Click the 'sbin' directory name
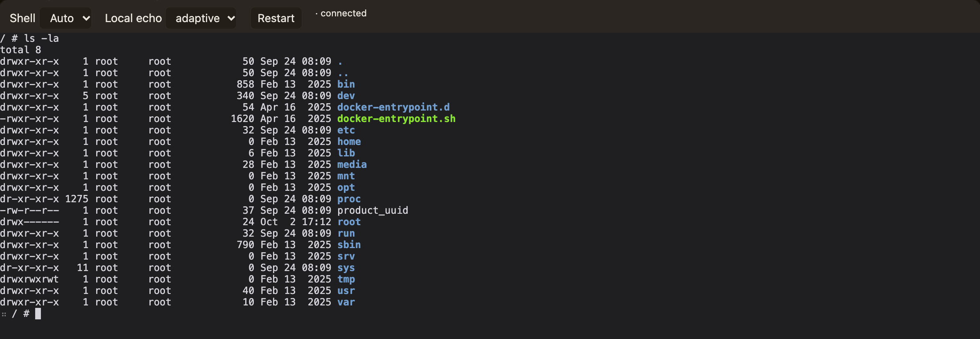This screenshot has width=980, height=339. (x=349, y=245)
